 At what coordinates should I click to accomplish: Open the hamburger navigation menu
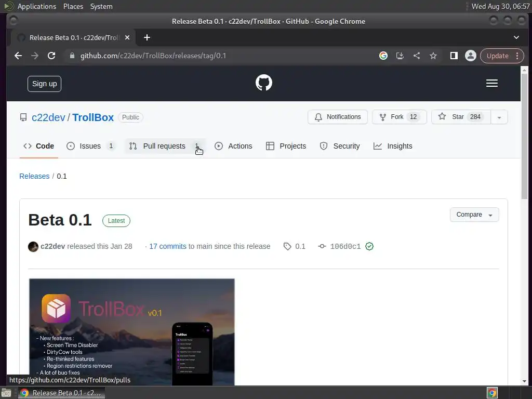(x=491, y=83)
